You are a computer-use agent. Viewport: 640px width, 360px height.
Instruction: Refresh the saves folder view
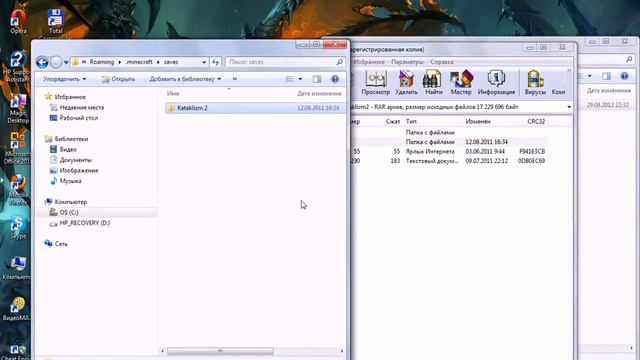[216, 62]
